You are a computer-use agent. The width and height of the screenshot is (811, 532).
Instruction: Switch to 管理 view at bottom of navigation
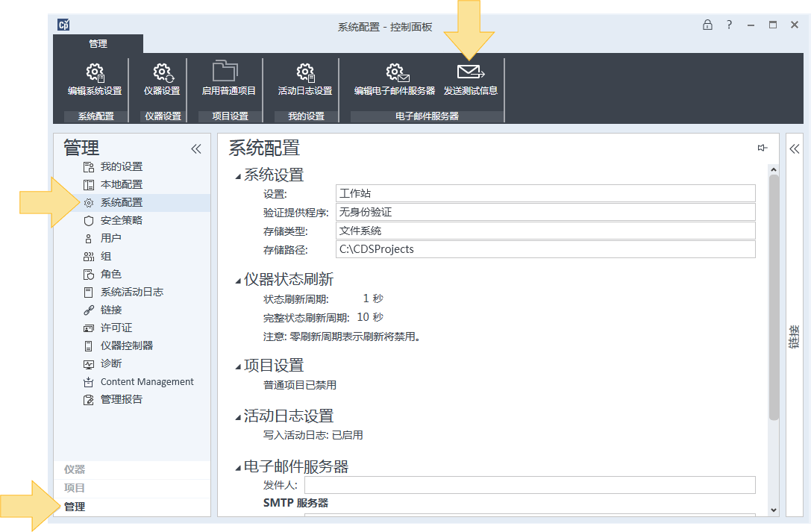click(132, 507)
